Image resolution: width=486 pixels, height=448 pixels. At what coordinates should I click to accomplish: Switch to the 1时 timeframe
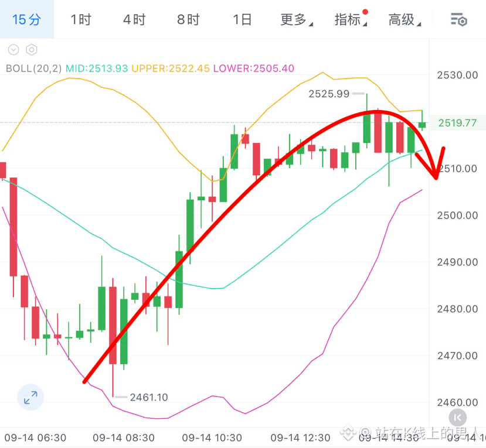(81, 20)
